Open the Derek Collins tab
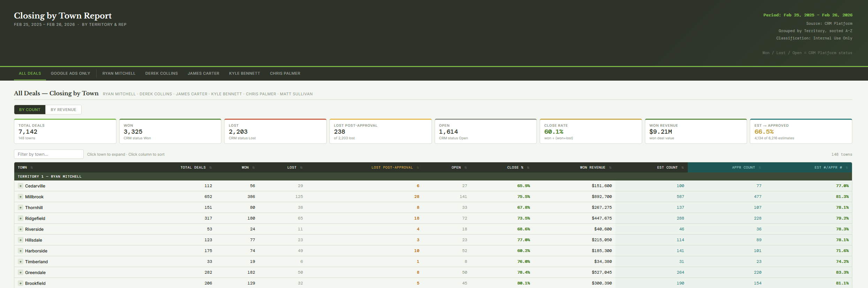Image resolution: width=868 pixels, height=288 pixels. pos(161,73)
